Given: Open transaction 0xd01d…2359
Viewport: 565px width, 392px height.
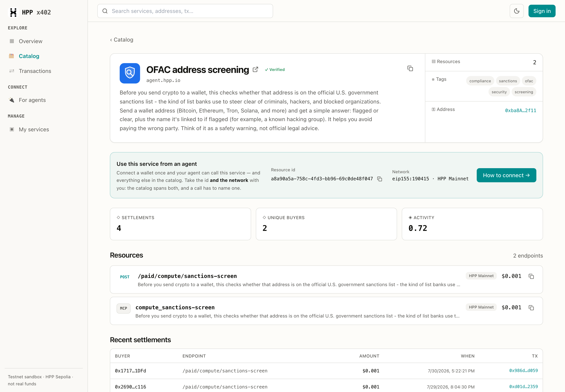Looking at the screenshot, I should (523, 387).
